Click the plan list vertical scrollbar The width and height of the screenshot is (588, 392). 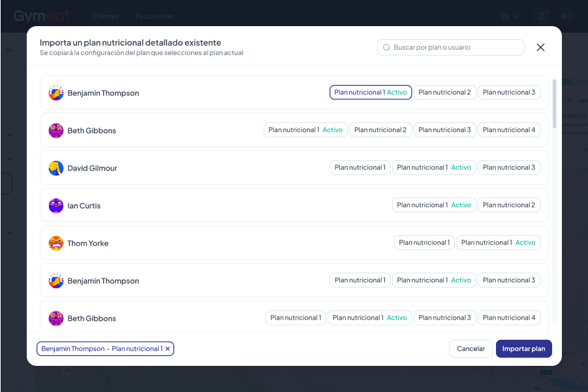tap(555, 105)
